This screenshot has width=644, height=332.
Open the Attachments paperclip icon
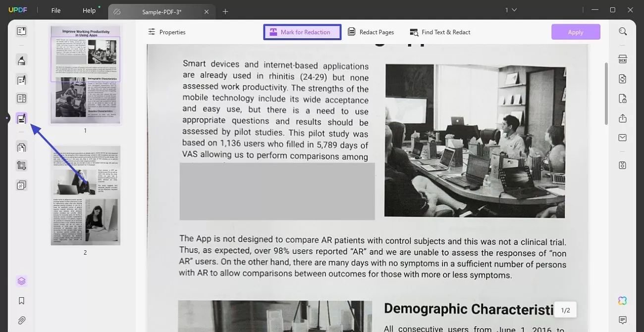coord(21,320)
